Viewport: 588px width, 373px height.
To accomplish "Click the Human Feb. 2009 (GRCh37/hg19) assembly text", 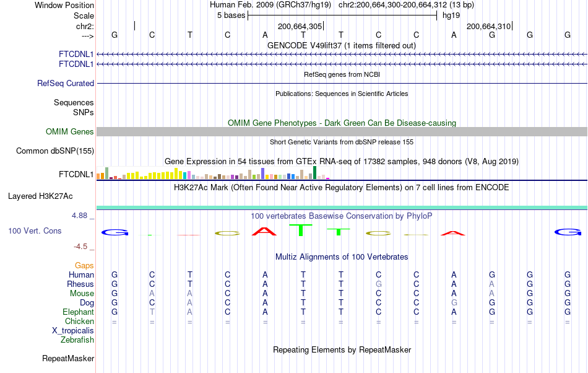I will click(x=270, y=5).
